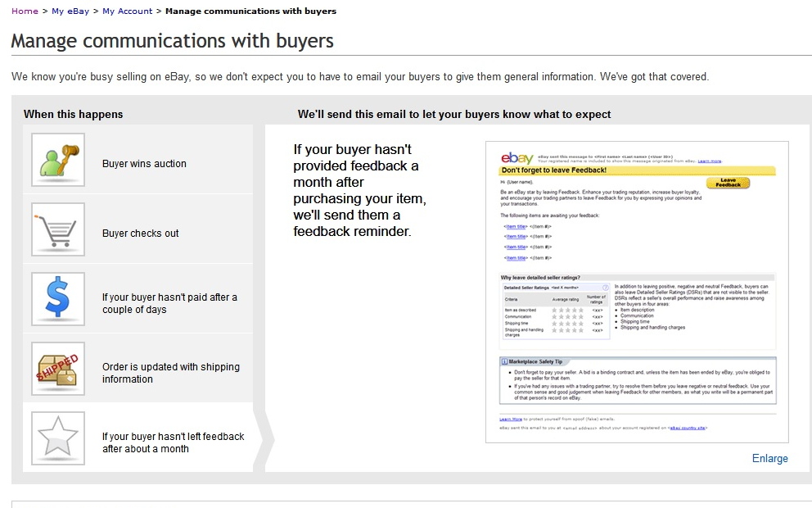Click the help icon beside Detailed Seller Ratings
This screenshot has height=508, width=812.
605,288
